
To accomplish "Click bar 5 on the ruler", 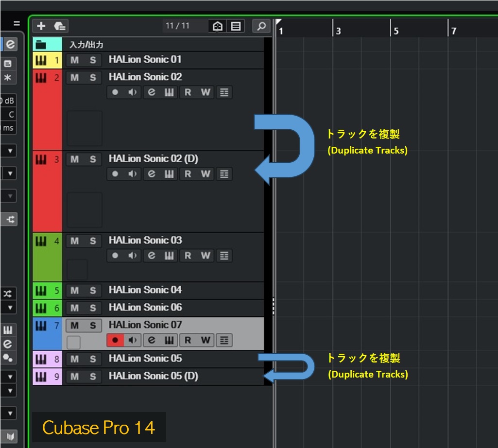I will tap(396, 31).
